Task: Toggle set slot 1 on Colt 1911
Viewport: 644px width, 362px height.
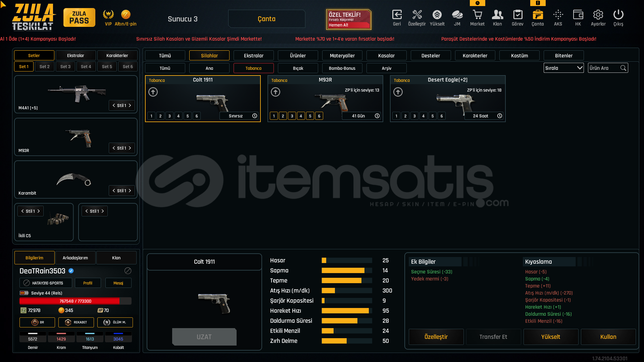Action: [151, 116]
